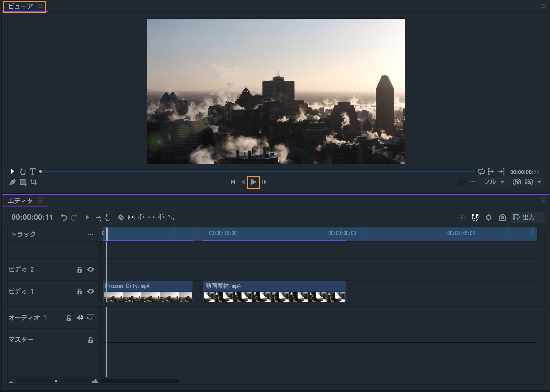This screenshot has width=550, height=392.
Task: Take a snapshot with camera icon
Action: [502, 217]
